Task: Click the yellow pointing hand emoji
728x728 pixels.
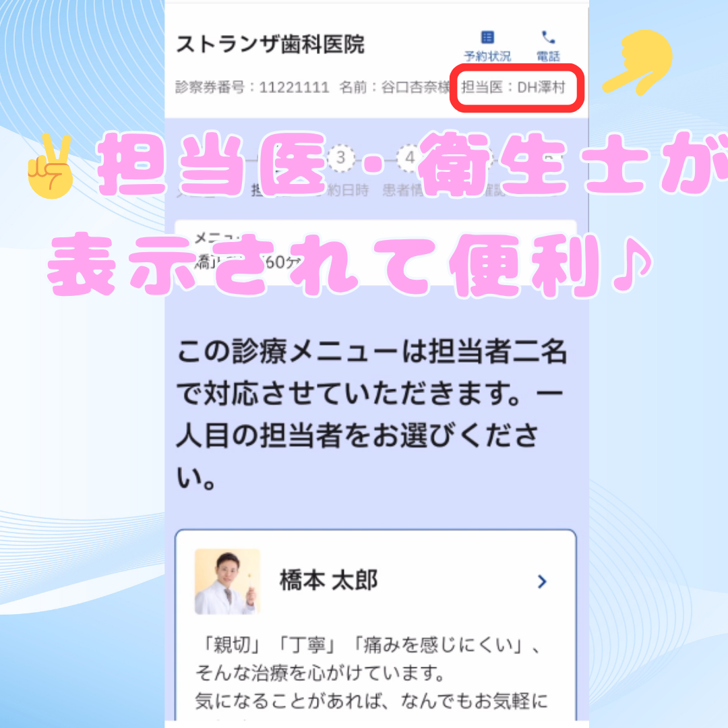Action: (x=639, y=62)
